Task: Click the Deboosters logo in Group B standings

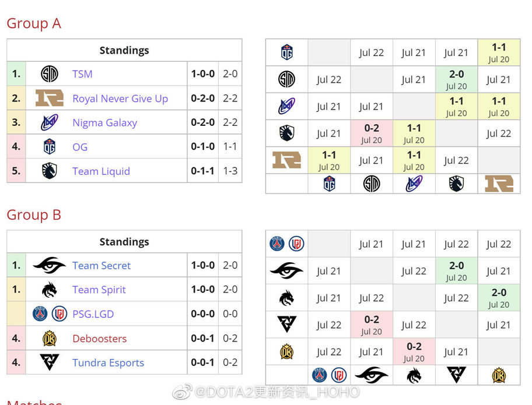Action: click(x=50, y=339)
